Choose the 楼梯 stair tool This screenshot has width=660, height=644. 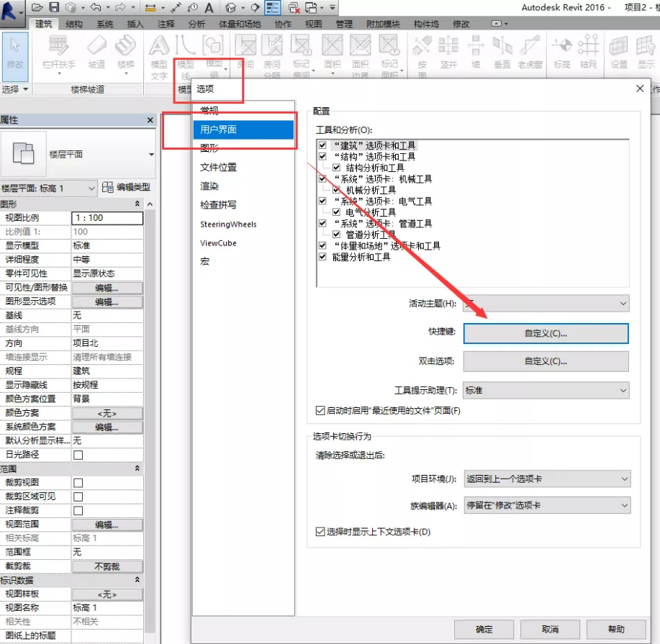pyautogui.click(x=125, y=53)
